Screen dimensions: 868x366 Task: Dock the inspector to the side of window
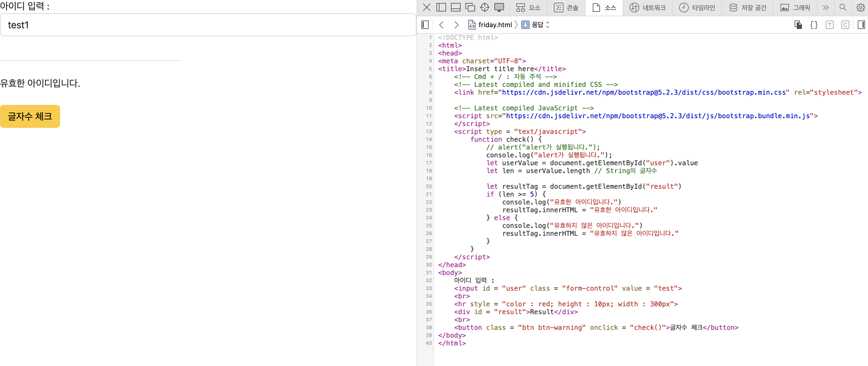tap(441, 8)
